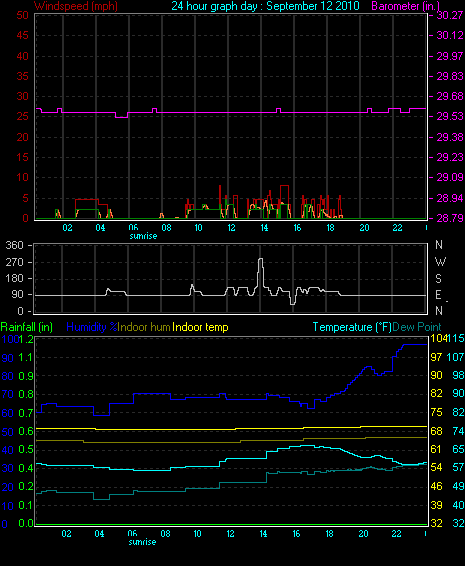
Task: Click the Indoor hum legend label
Action: [x=144, y=327]
